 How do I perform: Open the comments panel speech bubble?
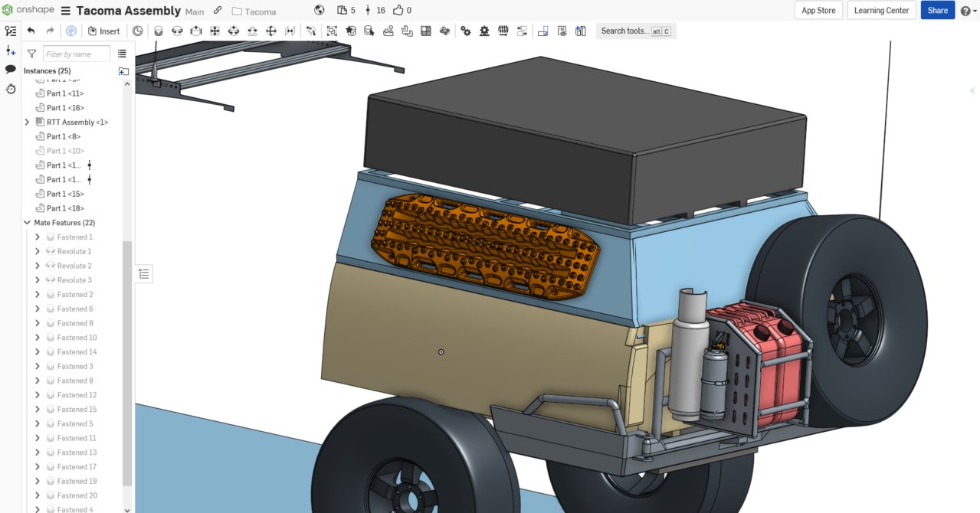[x=11, y=69]
